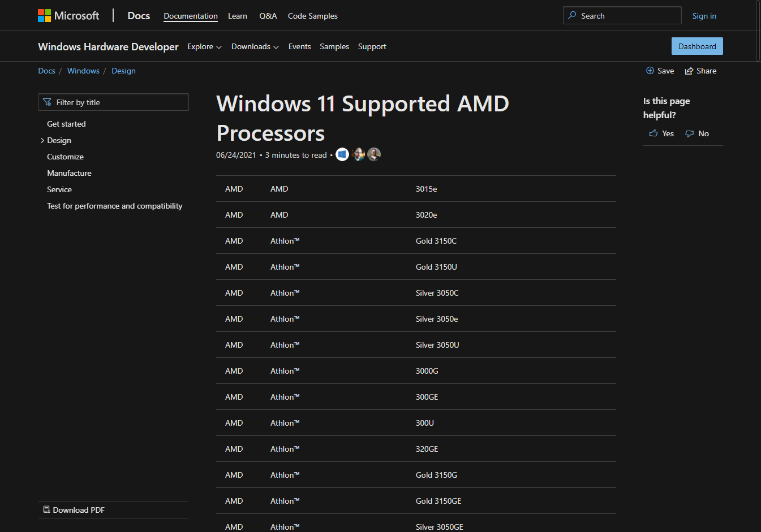The height and width of the screenshot is (532, 761).
Task: Expand the Downloads dropdown menu
Action: click(x=255, y=46)
